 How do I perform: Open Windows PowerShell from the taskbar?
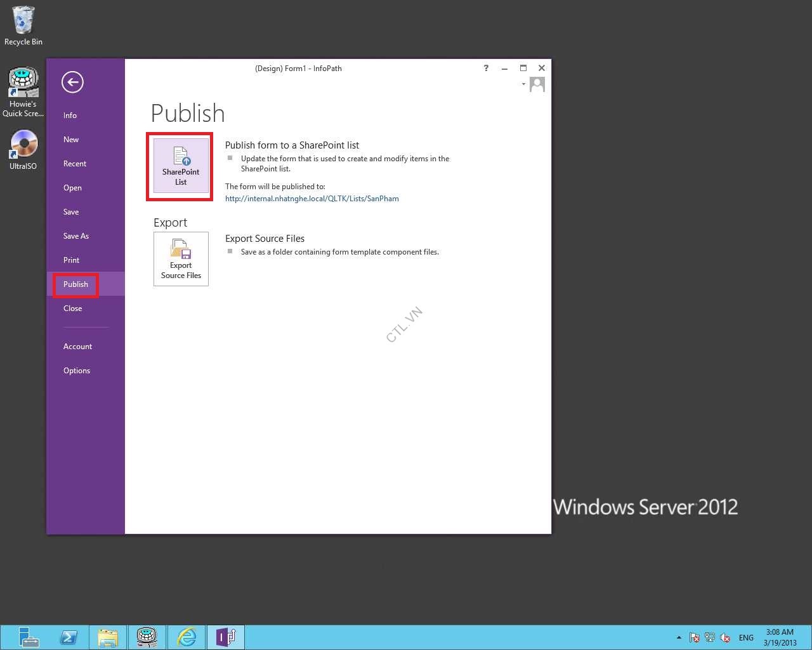pyautogui.click(x=69, y=637)
